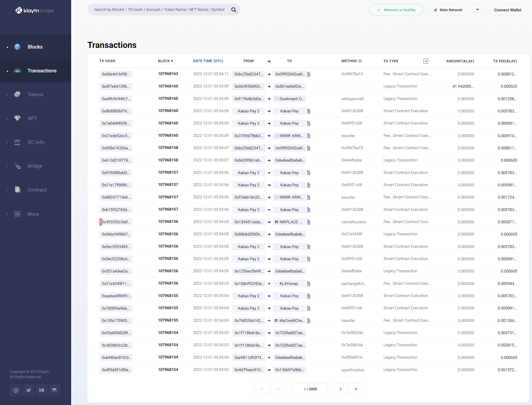The image size is (532, 405).
Task: Focus the Block/TX Hash search field
Action: pos(159,10)
